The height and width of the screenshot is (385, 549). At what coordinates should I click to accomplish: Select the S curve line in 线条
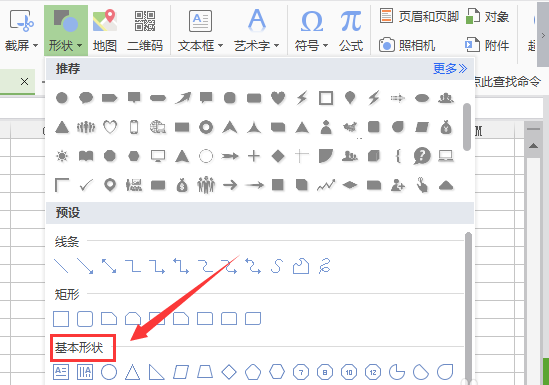(277, 266)
